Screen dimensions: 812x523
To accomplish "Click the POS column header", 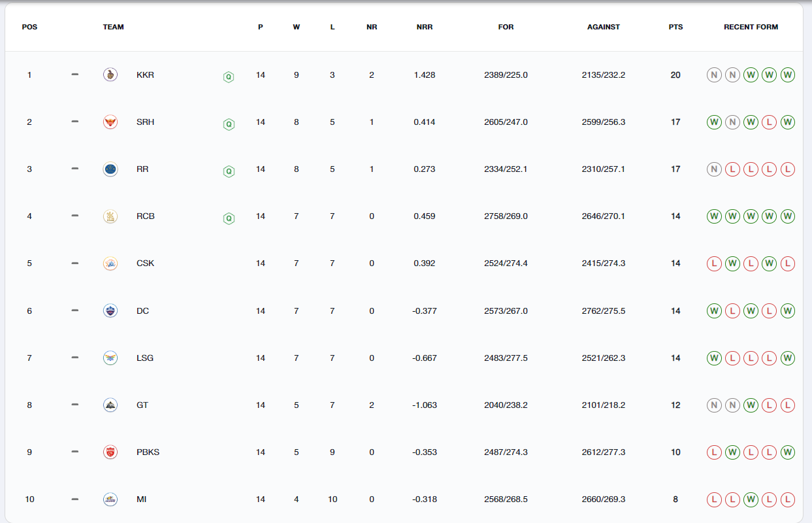I will pos(29,27).
